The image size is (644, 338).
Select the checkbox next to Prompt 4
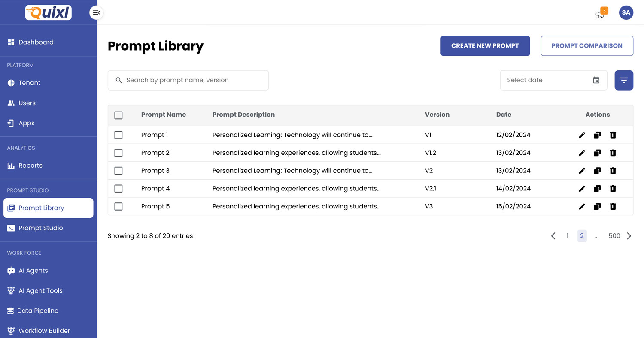(118, 189)
